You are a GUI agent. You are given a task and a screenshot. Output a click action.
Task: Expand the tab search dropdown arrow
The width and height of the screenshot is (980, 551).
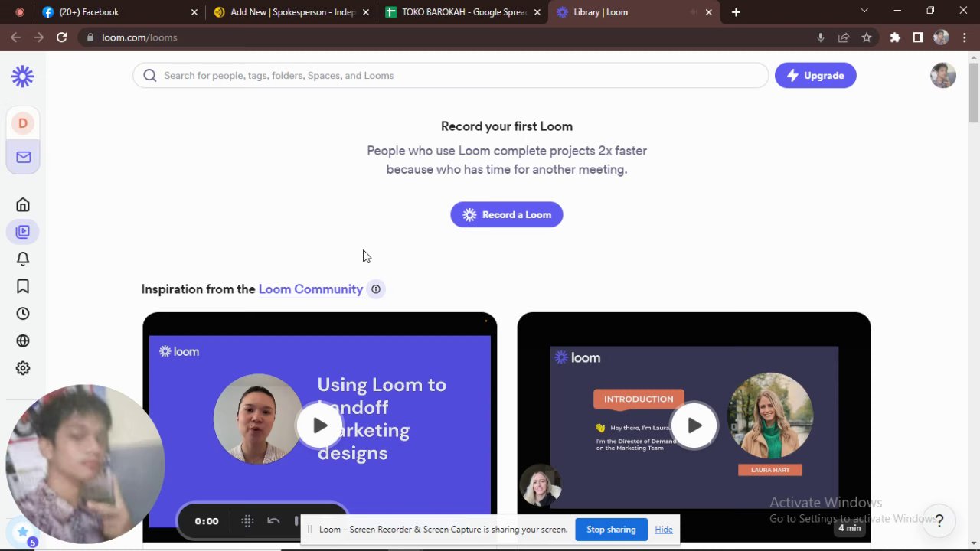click(x=864, y=11)
